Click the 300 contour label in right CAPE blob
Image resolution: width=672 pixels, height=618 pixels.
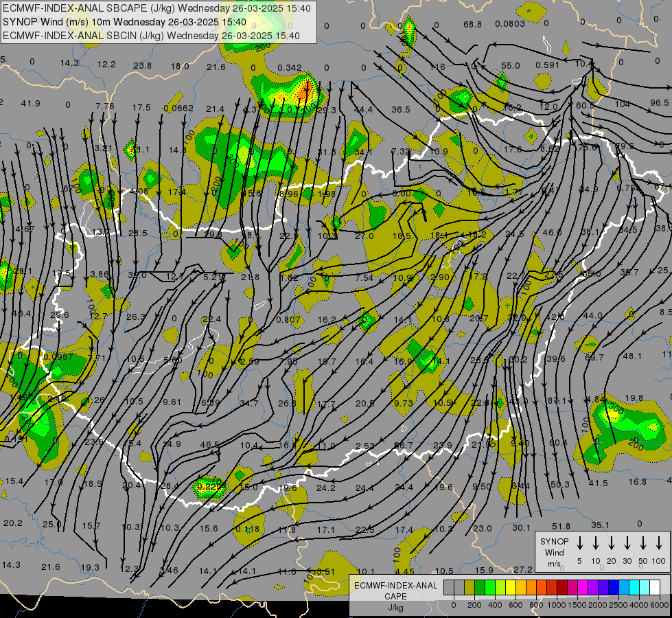click(x=616, y=409)
